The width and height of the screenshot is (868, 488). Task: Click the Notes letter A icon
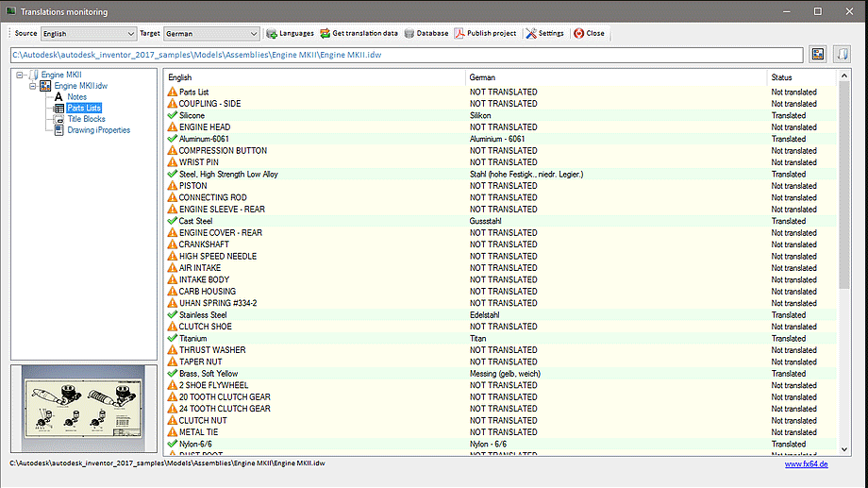click(58, 97)
